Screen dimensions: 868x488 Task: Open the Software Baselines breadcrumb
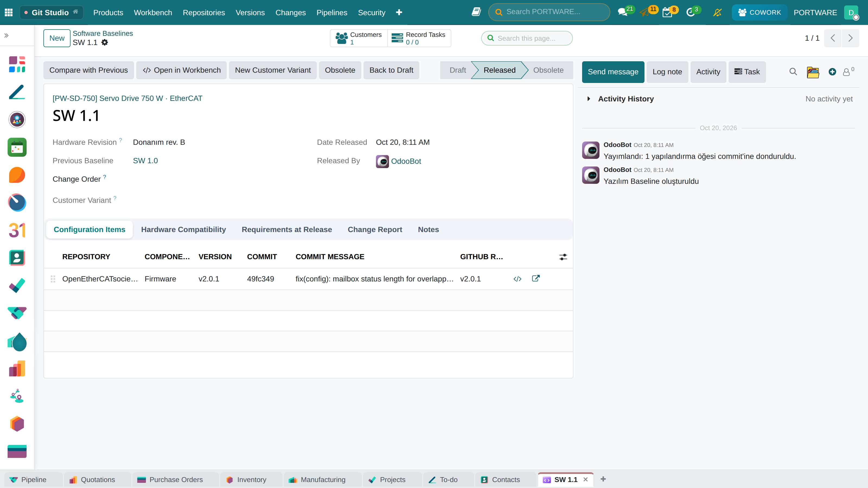pyautogui.click(x=103, y=33)
